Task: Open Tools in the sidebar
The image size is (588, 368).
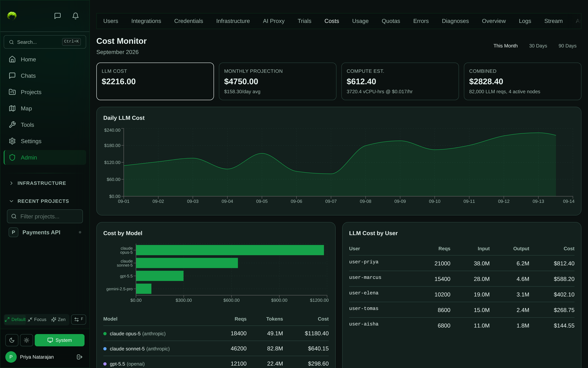Action: click(x=45, y=125)
